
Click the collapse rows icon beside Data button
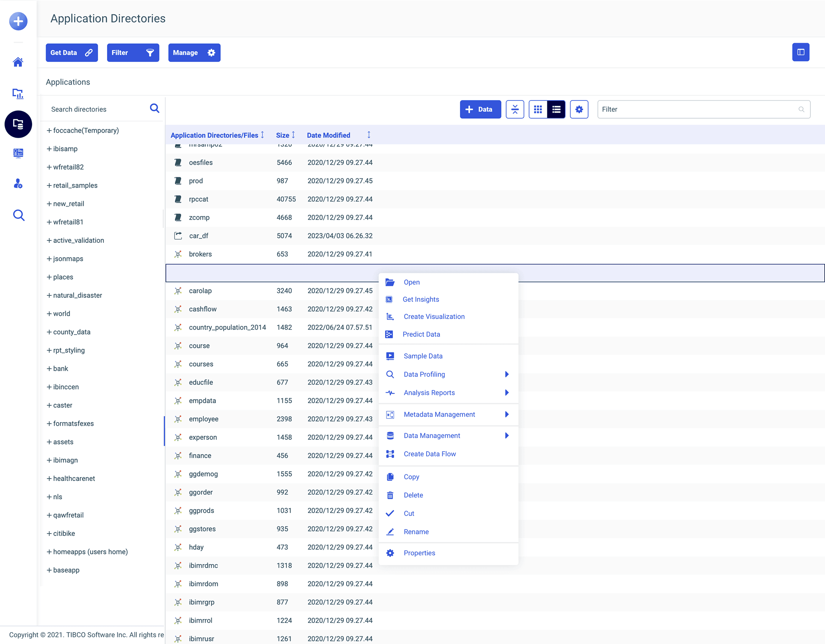[515, 109]
